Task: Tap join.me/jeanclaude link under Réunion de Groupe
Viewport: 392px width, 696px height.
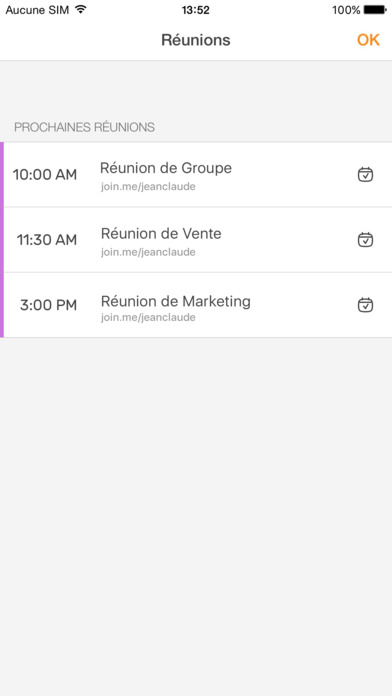Action: 148,187
